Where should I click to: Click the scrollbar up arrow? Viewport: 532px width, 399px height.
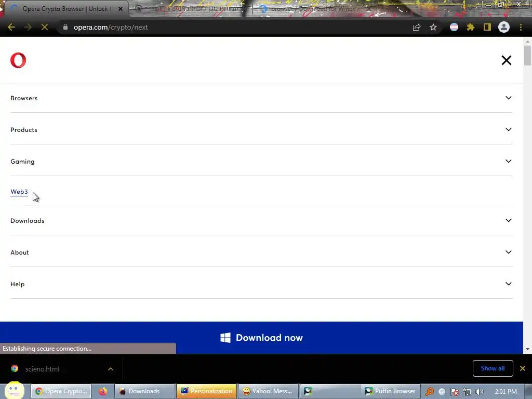[x=527, y=41]
